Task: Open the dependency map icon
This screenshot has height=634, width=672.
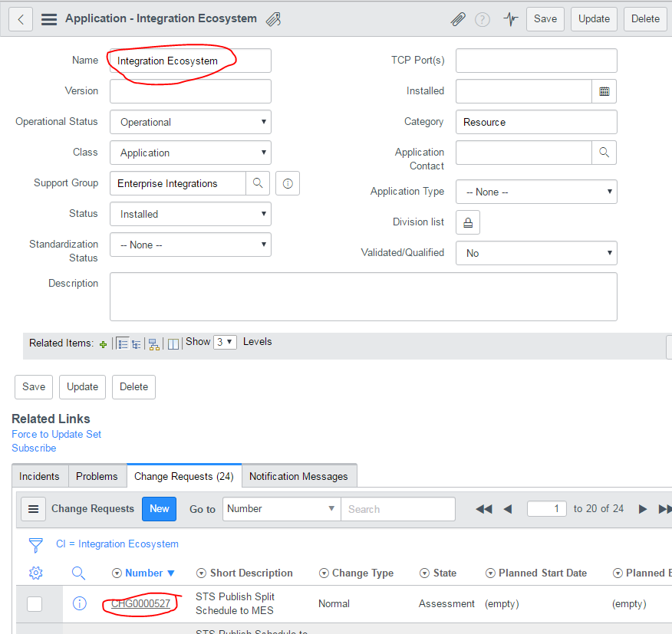Action: point(154,344)
